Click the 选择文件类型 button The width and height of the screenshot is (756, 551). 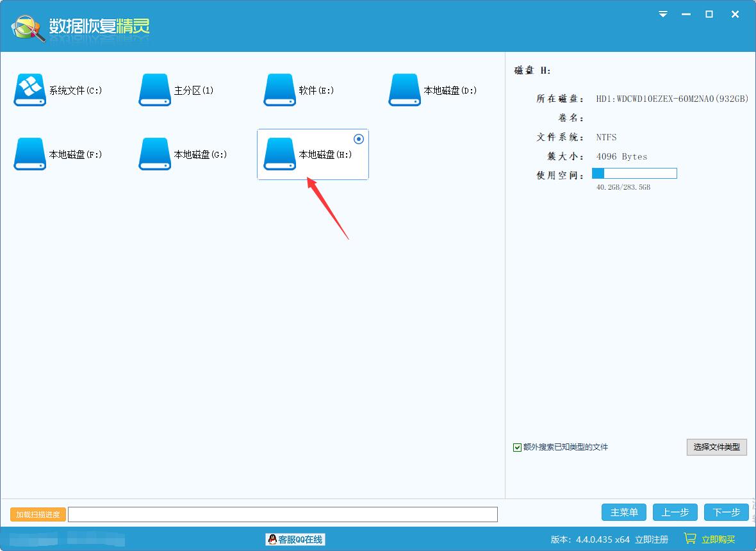pos(716,447)
